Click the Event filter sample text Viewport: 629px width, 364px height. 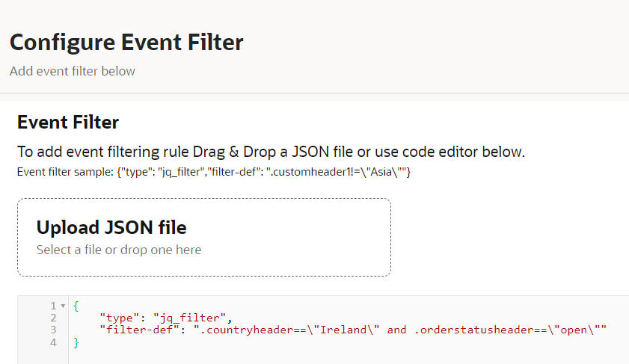pos(214,173)
